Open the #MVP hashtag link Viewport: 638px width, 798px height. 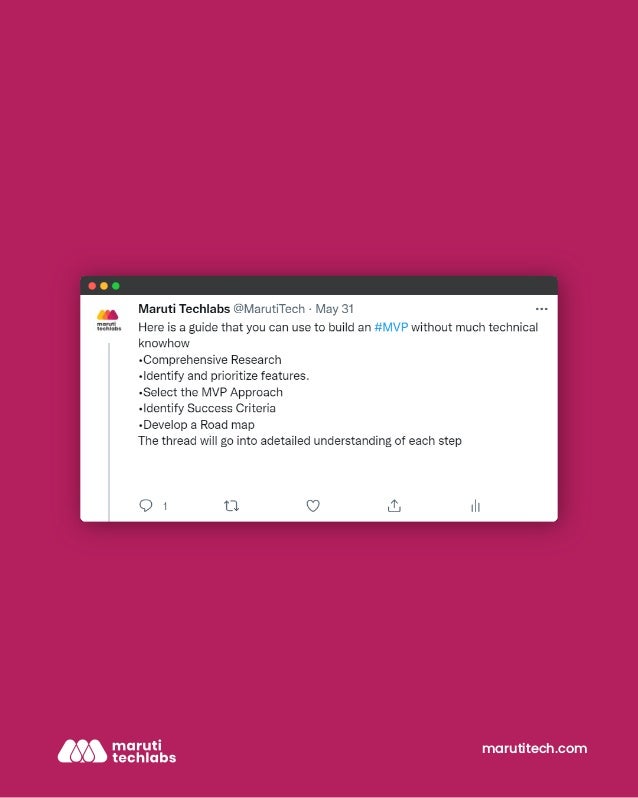[391, 327]
